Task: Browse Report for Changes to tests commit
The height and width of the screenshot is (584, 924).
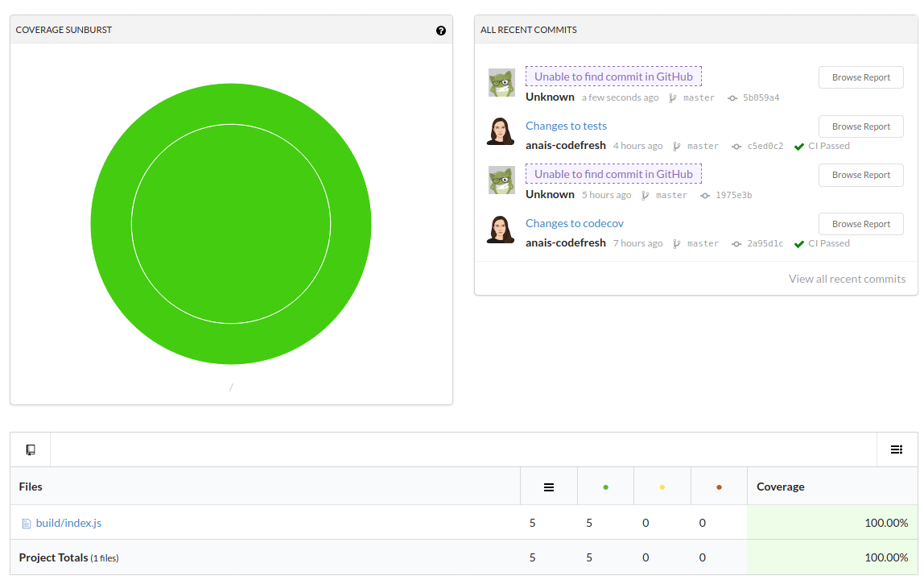Action: point(860,126)
